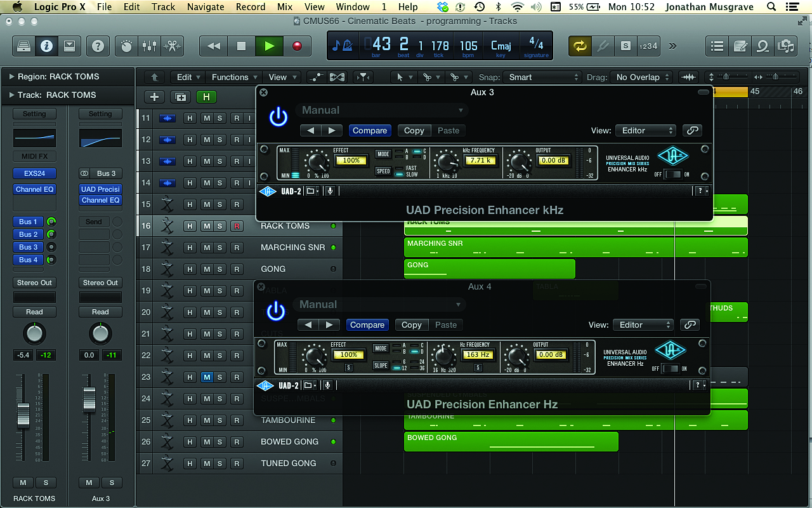Toggle Cycle mode in the control bar
812x508 pixels.
[579, 46]
